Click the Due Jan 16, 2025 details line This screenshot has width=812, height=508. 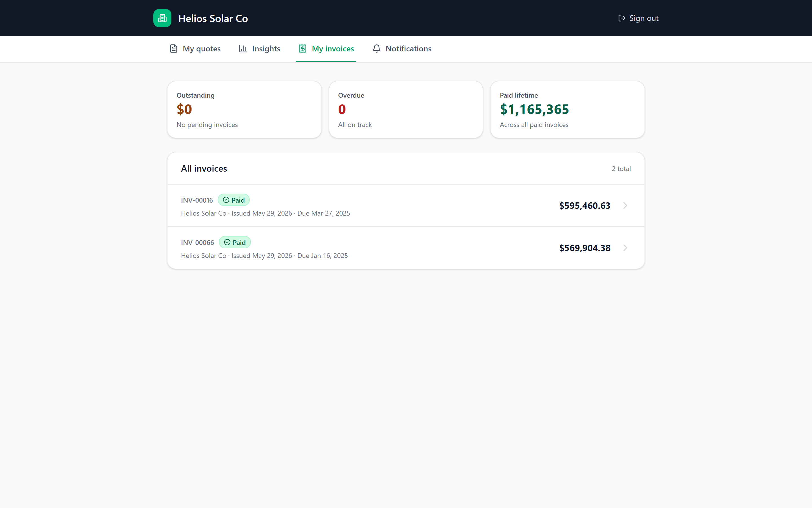click(x=264, y=256)
